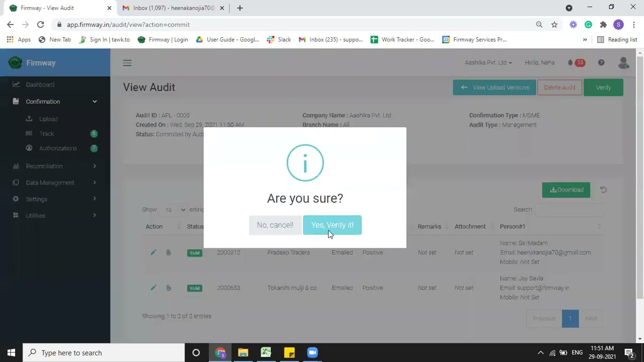
Task: Expand the Reconciliation sidebar section
Action: point(55,166)
